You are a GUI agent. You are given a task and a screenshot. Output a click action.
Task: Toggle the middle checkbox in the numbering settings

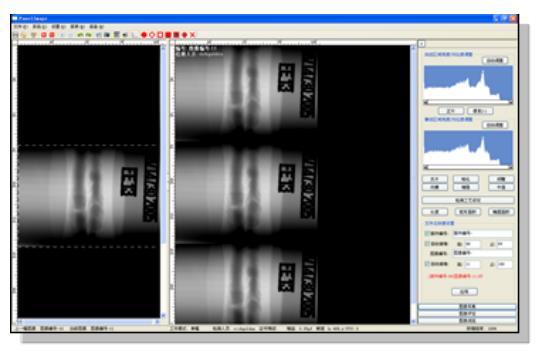427,244
